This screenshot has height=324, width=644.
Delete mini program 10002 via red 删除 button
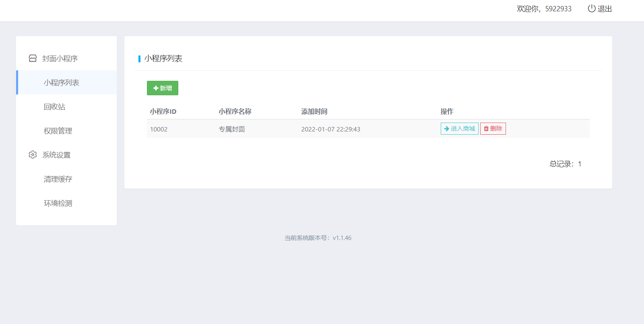[x=493, y=129]
